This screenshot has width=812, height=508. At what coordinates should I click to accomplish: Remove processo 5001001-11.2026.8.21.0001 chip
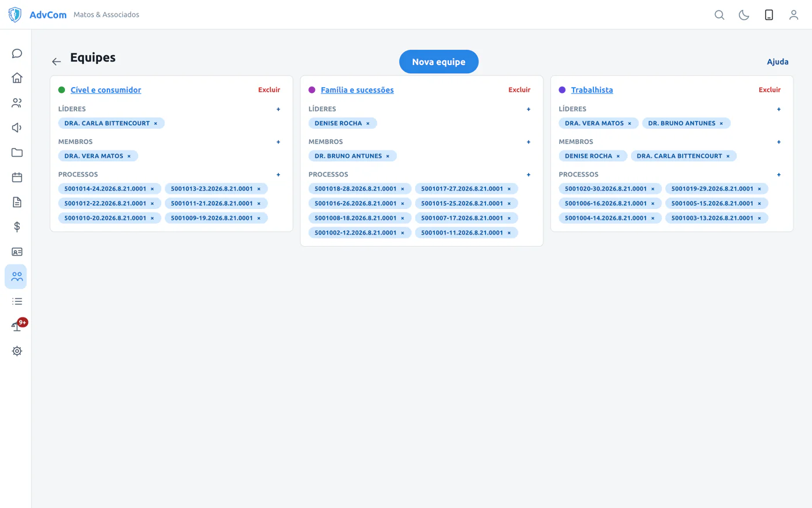click(x=509, y=233)
